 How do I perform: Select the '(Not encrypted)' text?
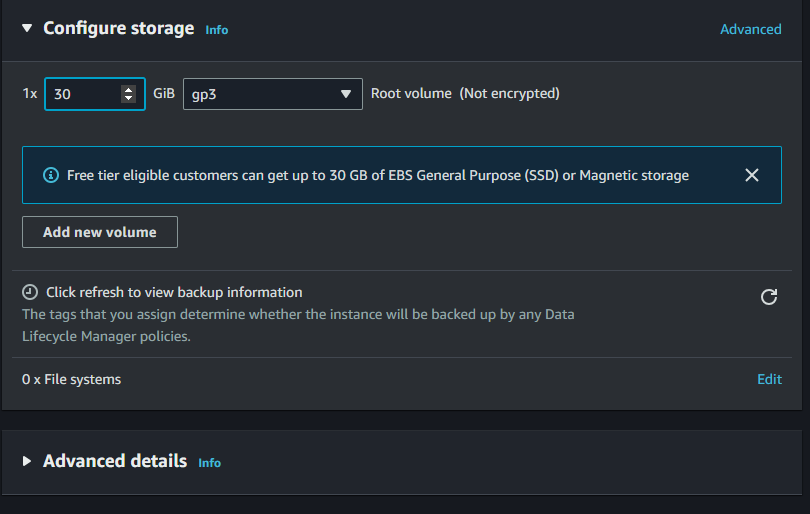[509, 94]
